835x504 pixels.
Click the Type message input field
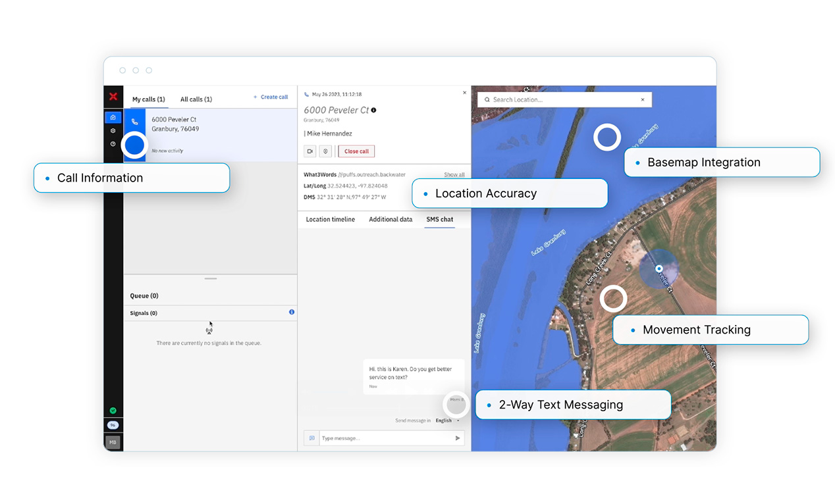pyautogui.click(x=392, y=438)
